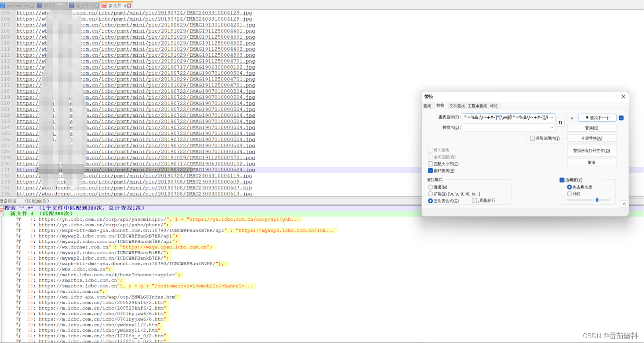644x343 pixels.
Task: Open the 替换 tab in the dialog
Action: coord(440,106)
